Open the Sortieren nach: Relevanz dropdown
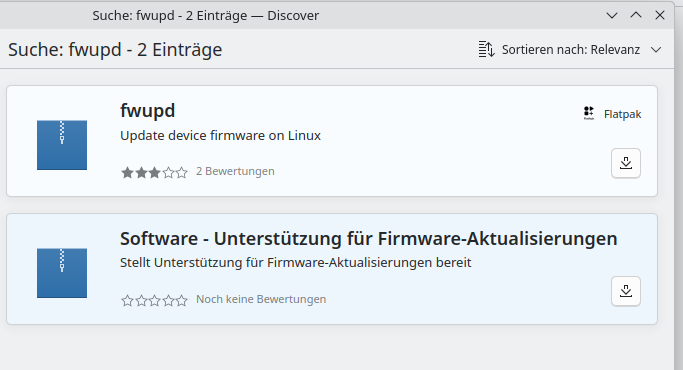The image size is (683, 370). (x=570, y=50)
